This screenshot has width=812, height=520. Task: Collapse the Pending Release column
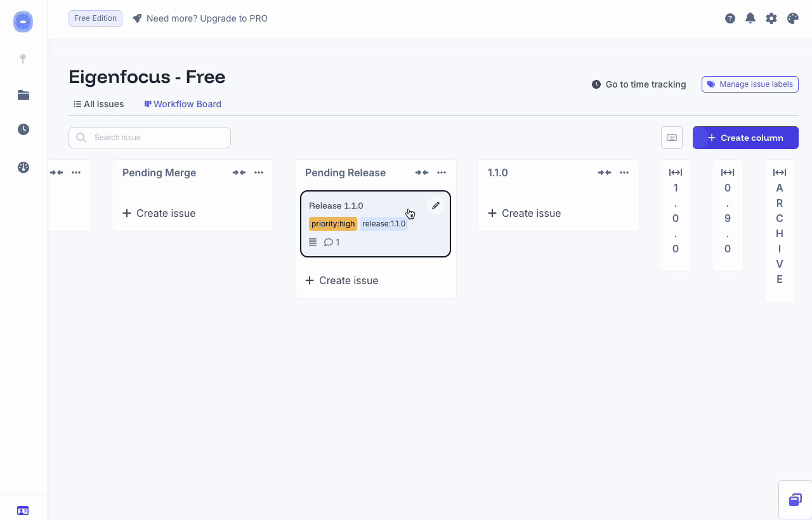[421, 172]
